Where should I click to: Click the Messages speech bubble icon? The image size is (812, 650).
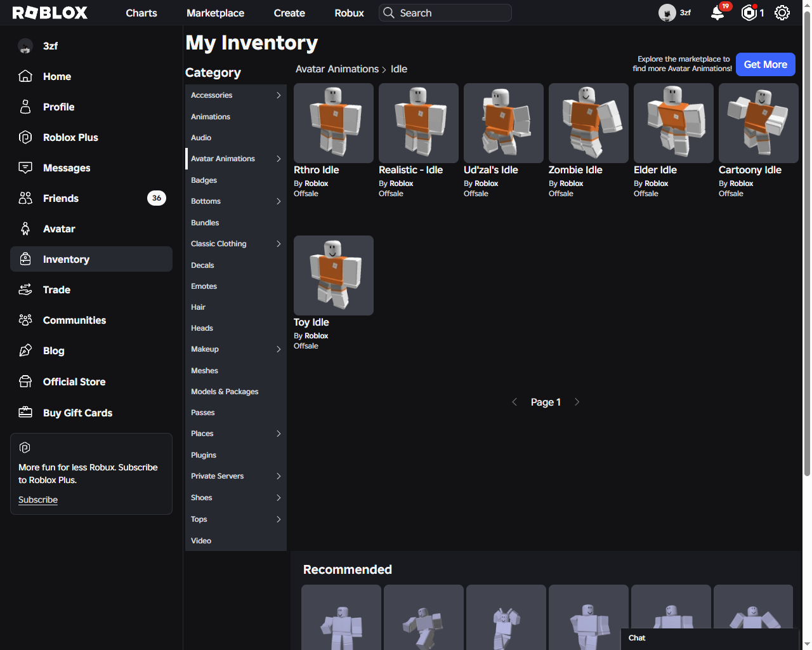[25, 168]
